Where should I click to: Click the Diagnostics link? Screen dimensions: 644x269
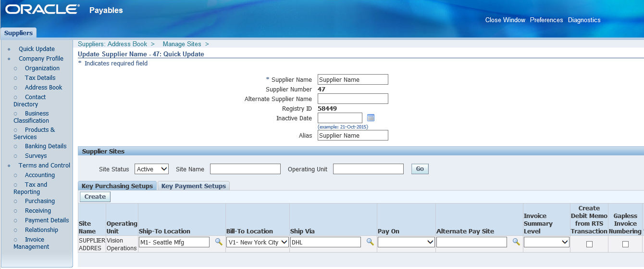584,20
